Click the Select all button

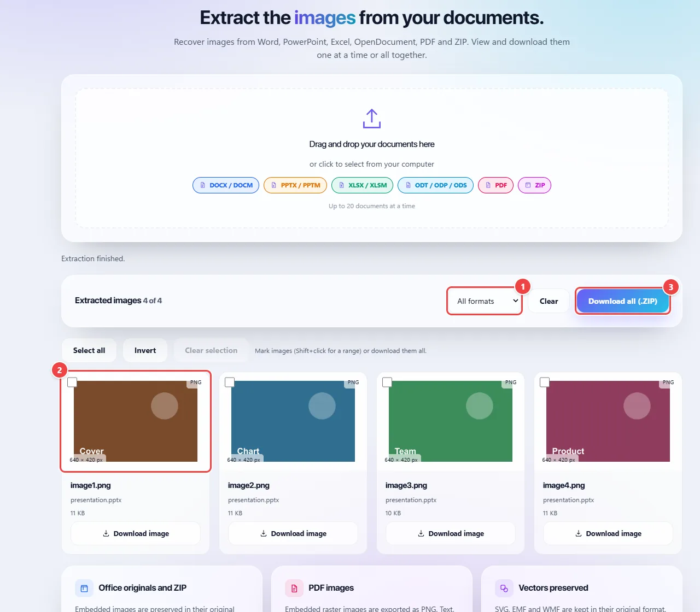[x=89, y=350]
